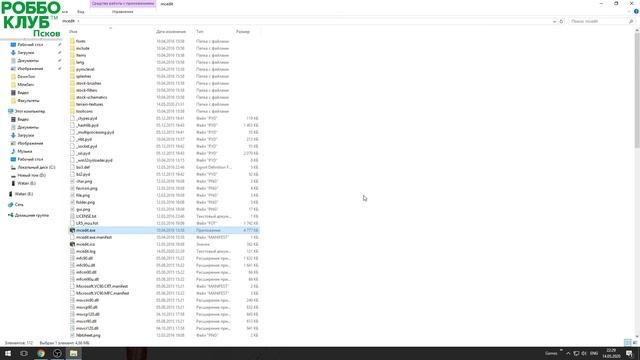
Task: Click the mfc90.dll file icon
Action: point(72,258)
